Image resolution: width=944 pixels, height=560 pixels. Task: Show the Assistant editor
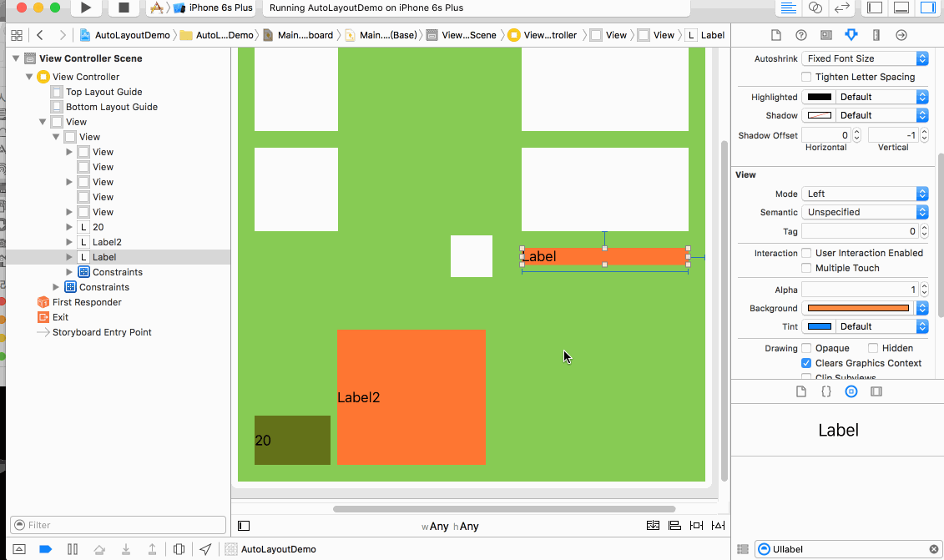815,8
